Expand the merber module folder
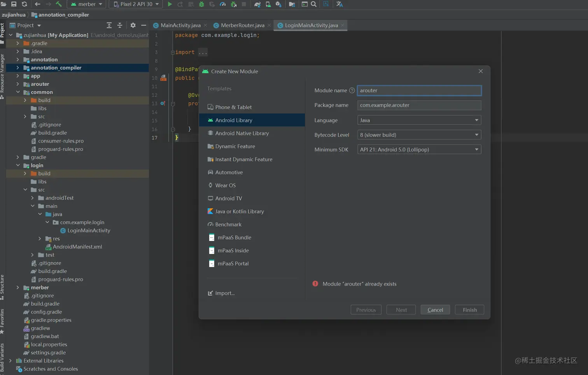The image size is (588, 375). pyautogui.click(x=18, y=288)
